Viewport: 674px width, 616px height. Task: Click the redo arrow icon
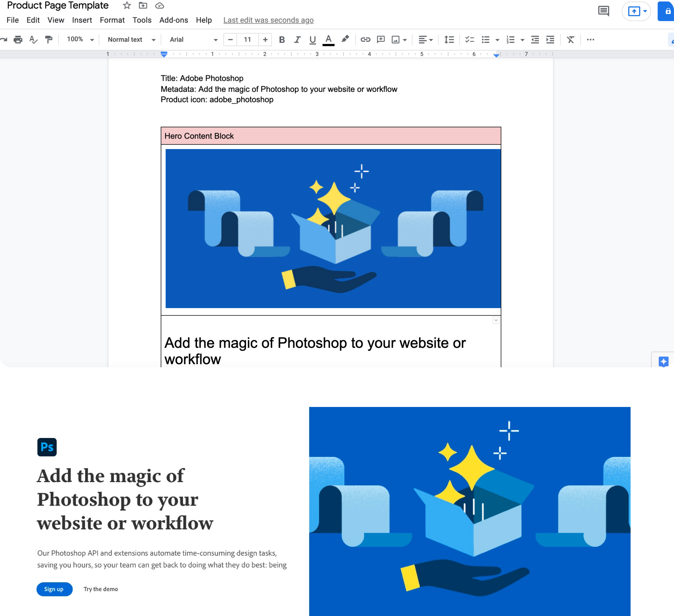tap(3, 40)
